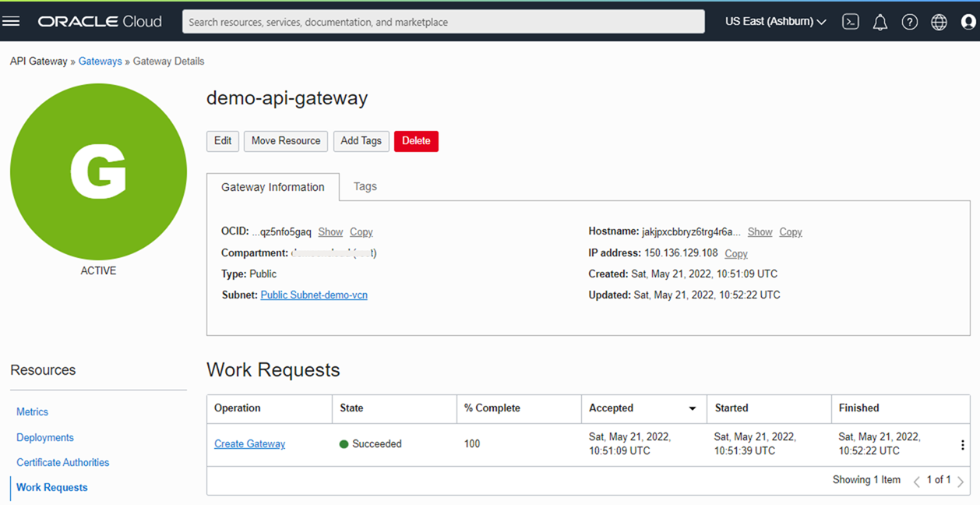Select Work Requests in Resources
Screen dimensions: 980x505
point(51,487)
